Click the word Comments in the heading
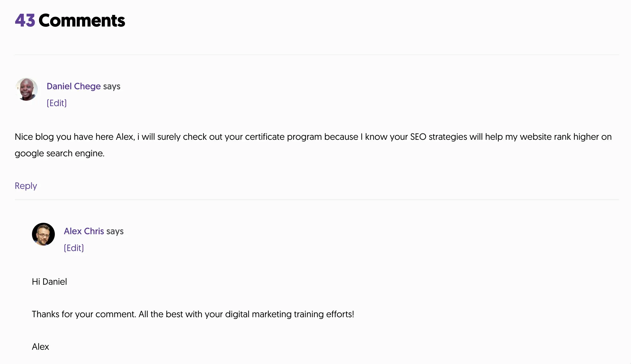 coord(82,21)
